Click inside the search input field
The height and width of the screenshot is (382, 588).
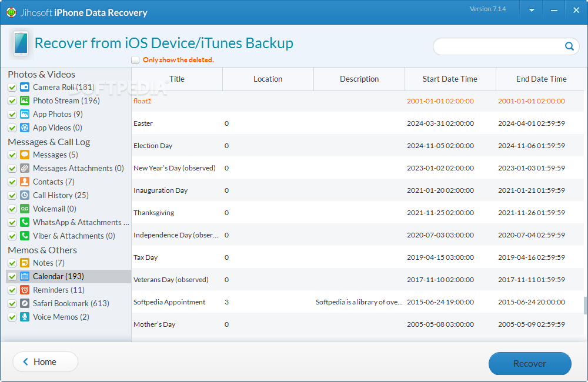499,46
